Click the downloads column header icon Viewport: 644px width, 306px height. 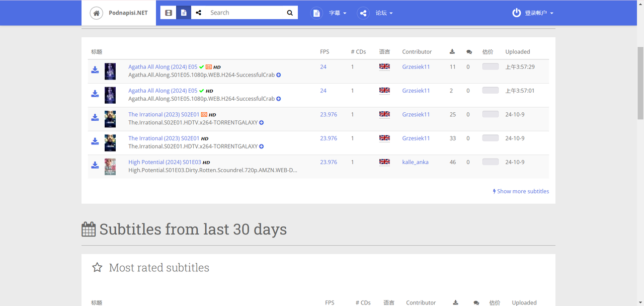452,51
